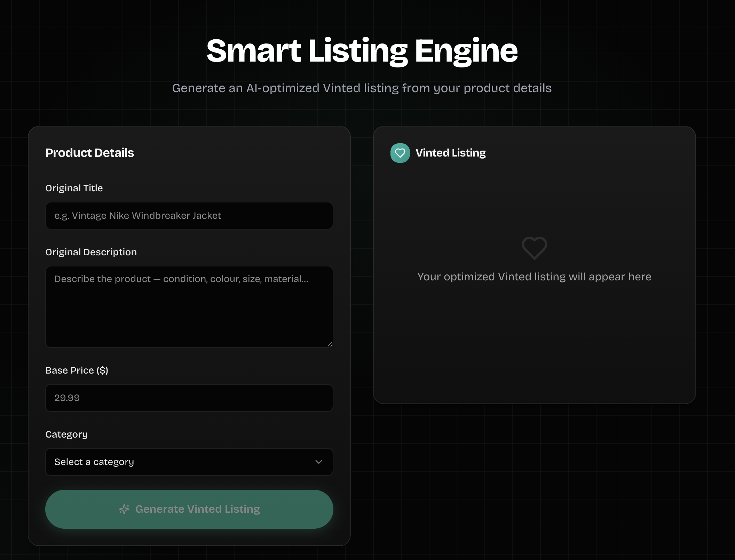Click the Category field label
The image size is (735, 560).
pyautogui.click(x=66, y=434)
